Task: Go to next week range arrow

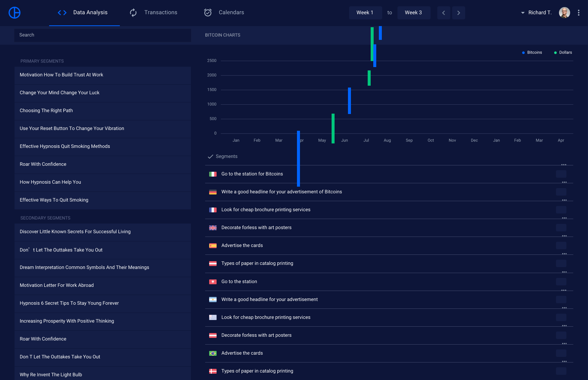Action: click(458, 13)
